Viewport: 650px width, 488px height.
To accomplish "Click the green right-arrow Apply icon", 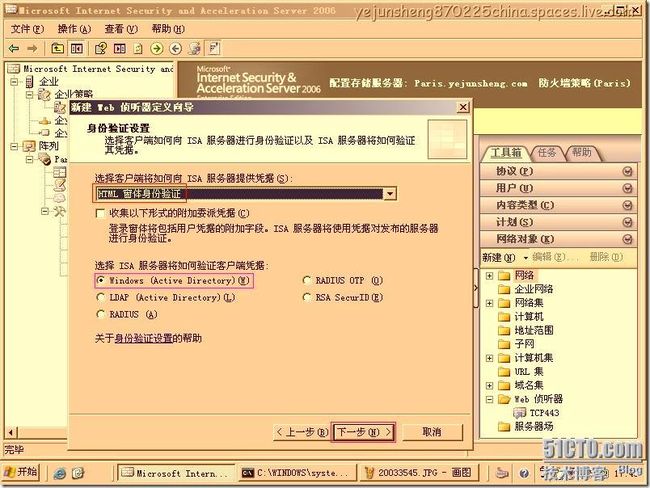I will coord(156,49).
